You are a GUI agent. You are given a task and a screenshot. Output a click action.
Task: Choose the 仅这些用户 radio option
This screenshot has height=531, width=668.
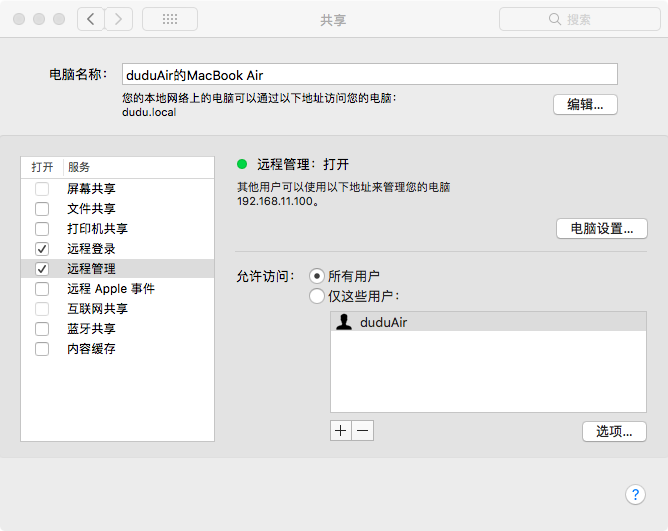click(x=317, y=296)
